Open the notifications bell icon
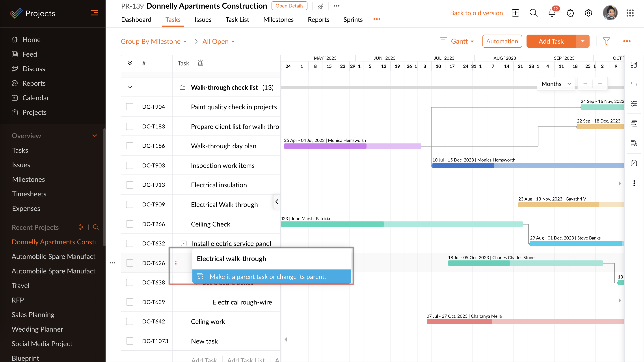The image size is (644, 362). tap(552, 13)
